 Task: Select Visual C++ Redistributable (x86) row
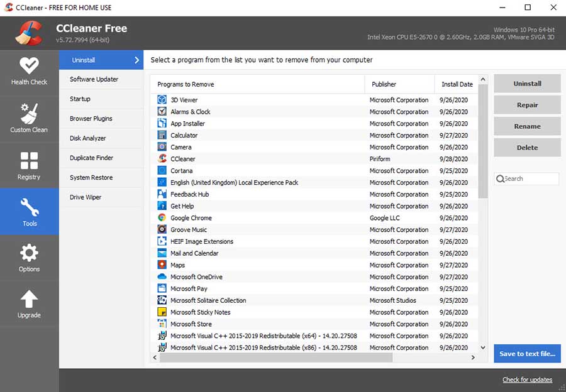pyautogui.click(x=314, y=347)
